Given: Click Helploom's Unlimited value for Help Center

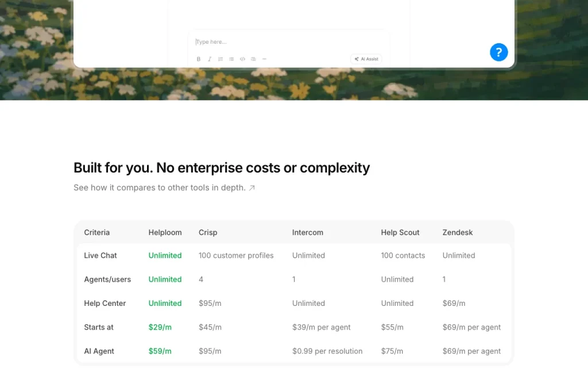Looking at the screenshot, I should coord(165,304).
